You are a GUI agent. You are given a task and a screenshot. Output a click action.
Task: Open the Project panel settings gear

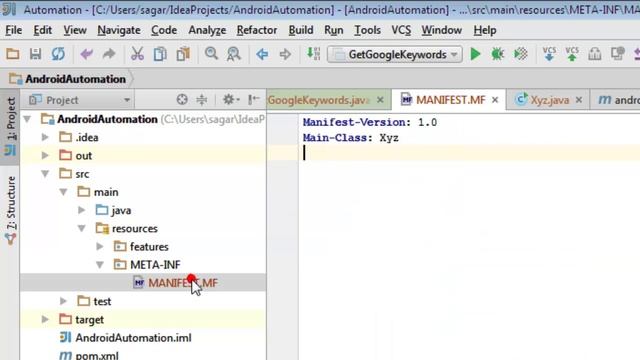point(231,100)
